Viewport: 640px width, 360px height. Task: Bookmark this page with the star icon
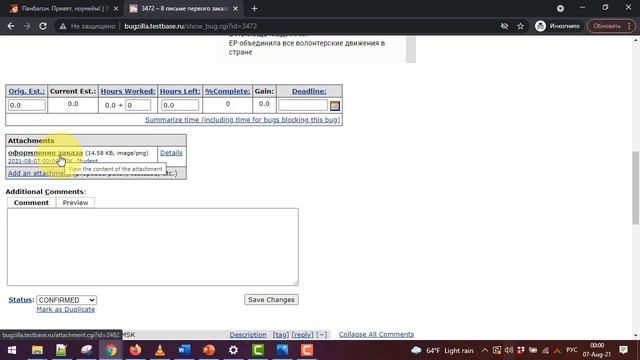pos(520,26)
